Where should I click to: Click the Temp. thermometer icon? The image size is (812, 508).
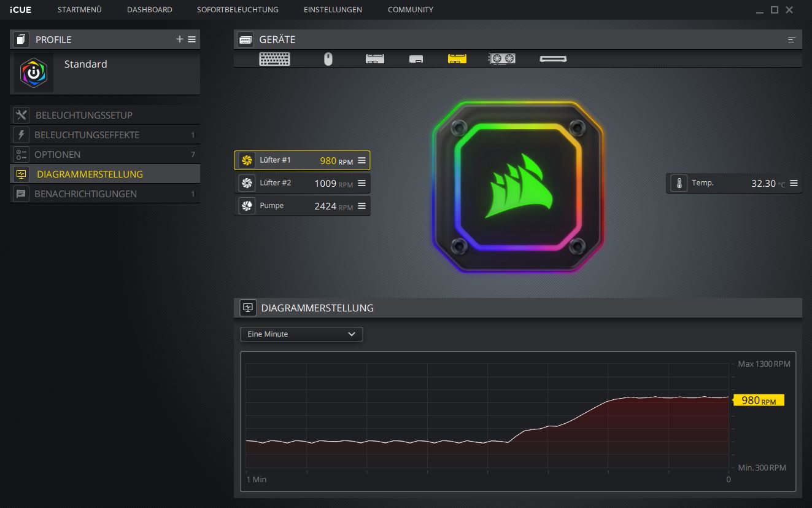point(679,183)
